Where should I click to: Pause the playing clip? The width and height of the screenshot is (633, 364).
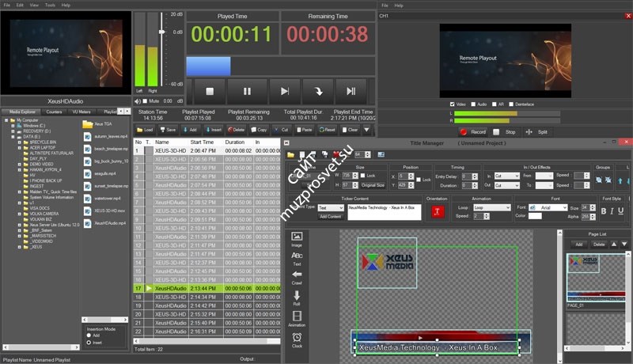(247, 92)
